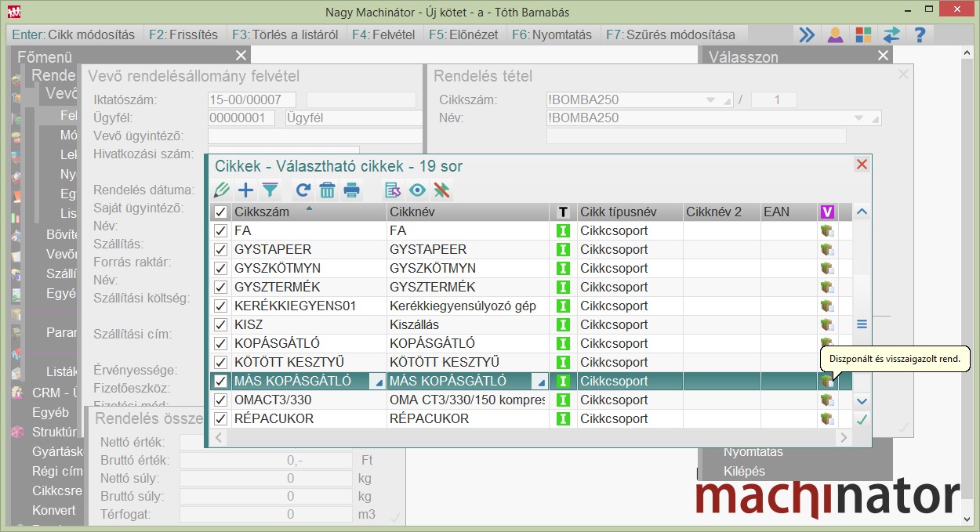Click Kilépés in Válasszon panel
This screenshot has height=532, width=980.
click(744, 471)
